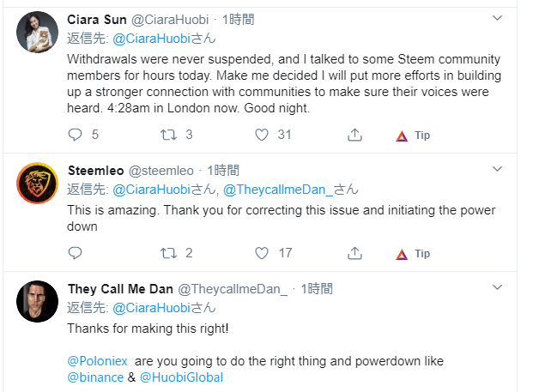The height and width of the screenshot is (392, 533).
Task: Reply to Steemleo's tweet
Action: click(76, 253)
